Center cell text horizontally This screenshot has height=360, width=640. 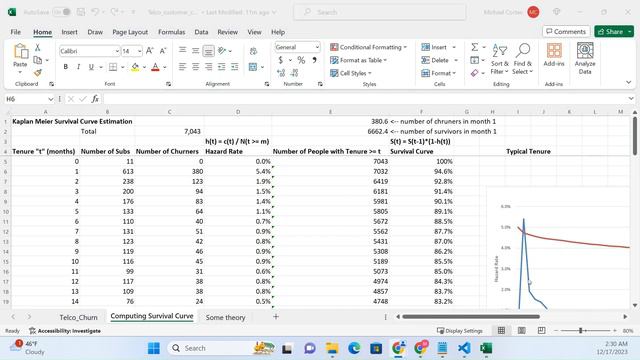tap(196, 67)
